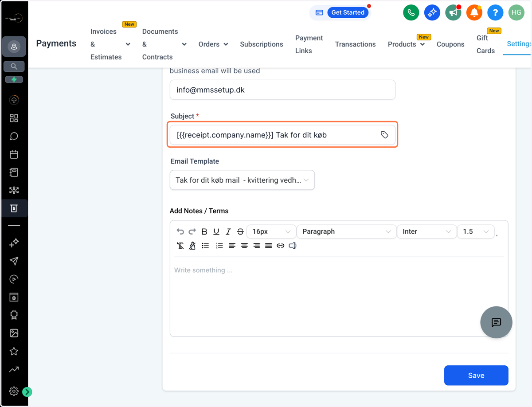Open Memberships badge icon in sidebar

point(14,315)
